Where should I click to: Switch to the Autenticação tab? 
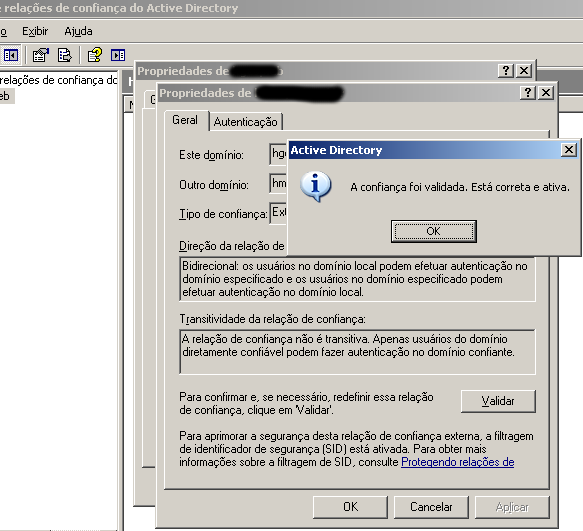245,122
